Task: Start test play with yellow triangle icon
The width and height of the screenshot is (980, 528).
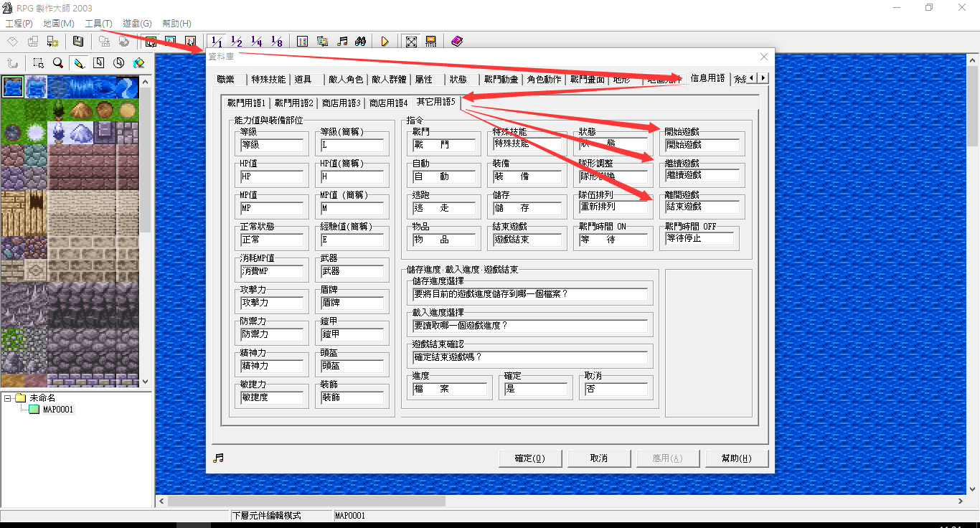Action: coord(385,42)
